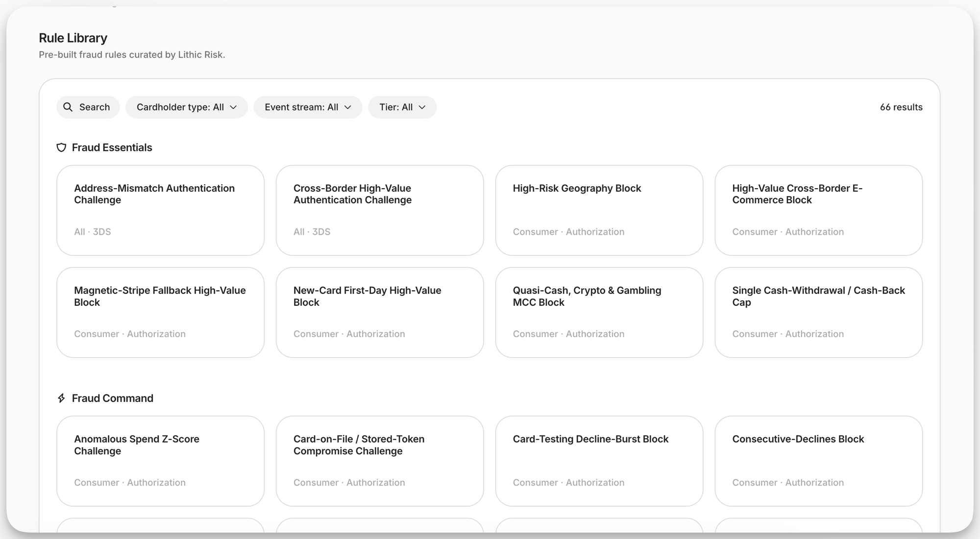Open Magnetic-Stripe Fallback High-Value Block card
The image size is (980, 539).
click(160, 313)
